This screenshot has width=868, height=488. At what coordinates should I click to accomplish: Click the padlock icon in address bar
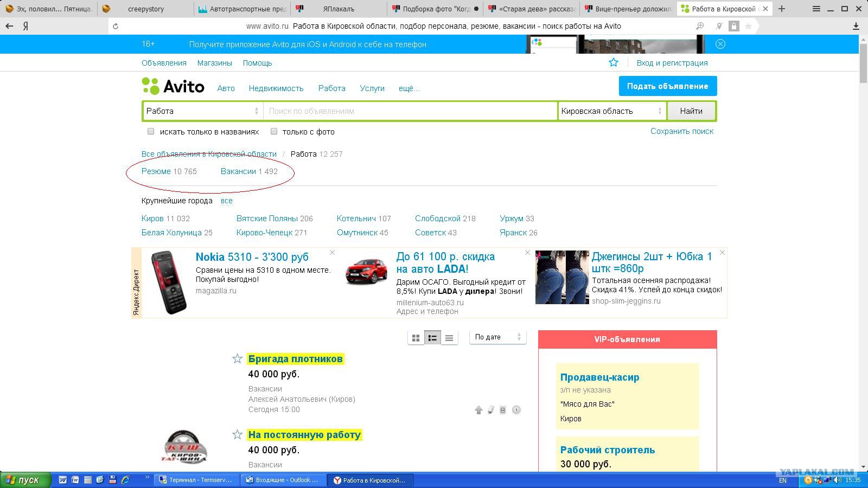733,26
